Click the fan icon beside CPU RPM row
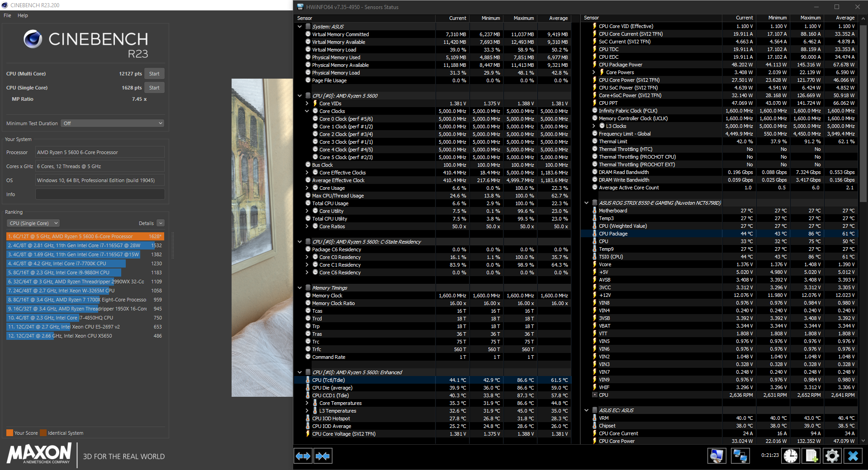The width and height of the screenshot is (868, 470). 594,395
